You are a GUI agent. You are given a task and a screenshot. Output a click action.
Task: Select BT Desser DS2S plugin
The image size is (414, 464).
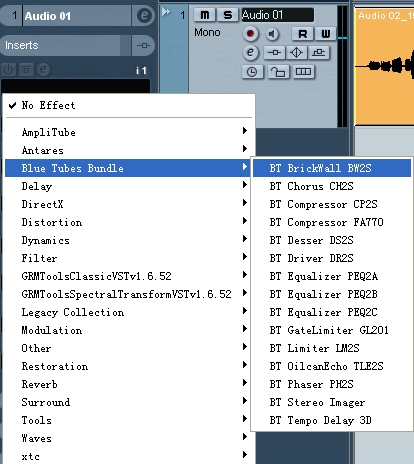[x=332, y=240]
